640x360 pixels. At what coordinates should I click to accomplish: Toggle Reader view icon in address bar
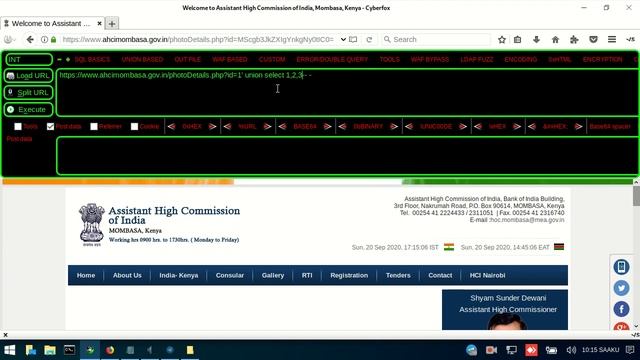pos(353,40)
